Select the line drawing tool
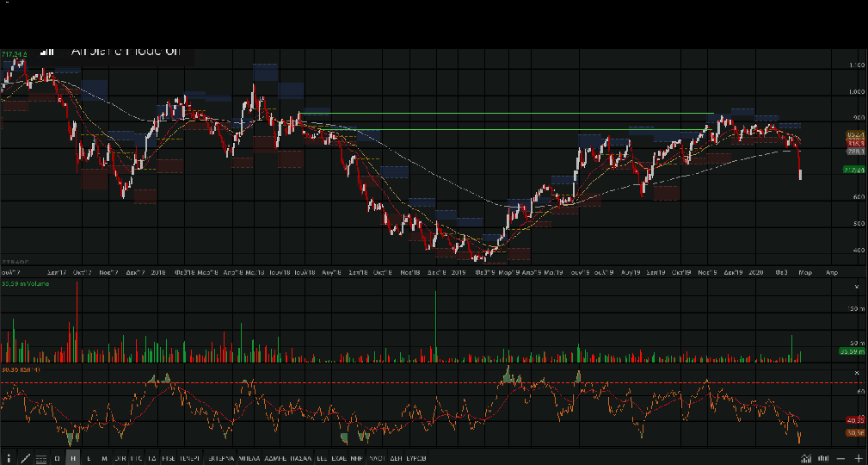This screenshot has width=868, height=465. point(25,458)
